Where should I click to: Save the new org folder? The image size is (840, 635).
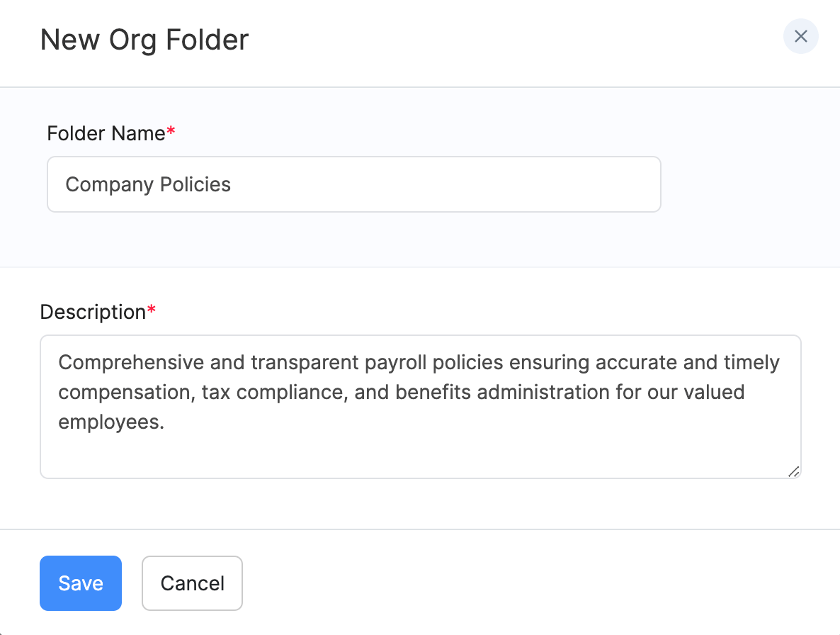(x=81, y=583)
